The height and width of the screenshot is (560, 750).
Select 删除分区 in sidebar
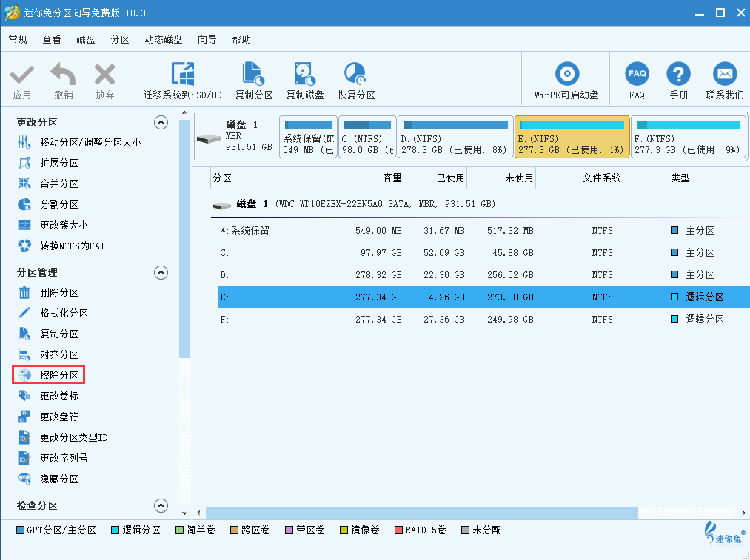pos(48,292)
